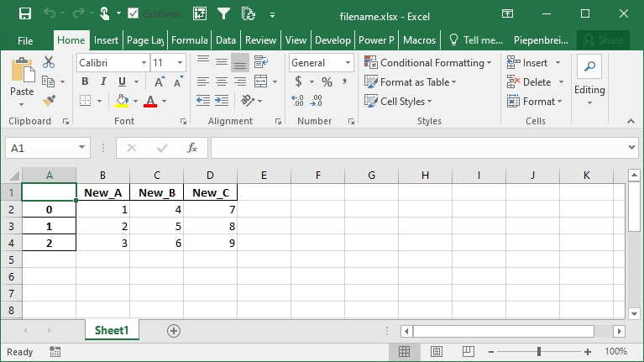
Task: Click the Percent Style icon
Action: tap(327, 81)
